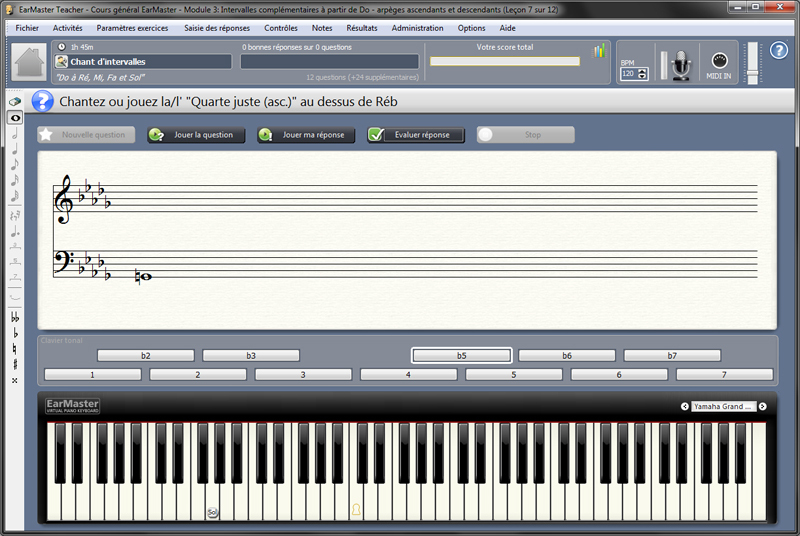Show help for the current question
Viewport: 800px width, 536px height.
[42, 101]
